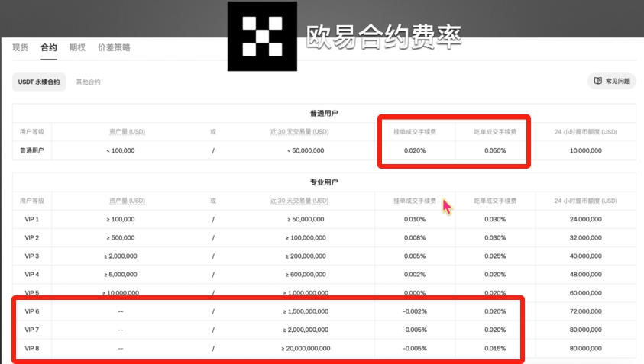
Task: Click the OKX logo icon
Action: click(262, 36)
